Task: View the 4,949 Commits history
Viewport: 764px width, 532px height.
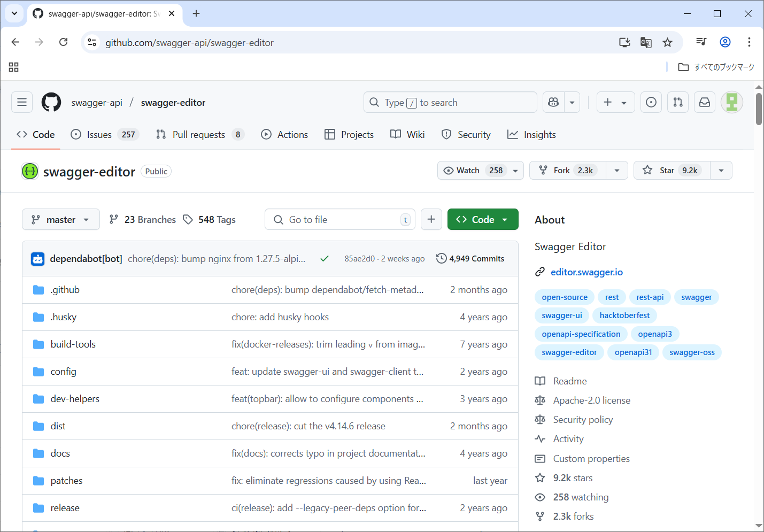Action: [470, 259]
